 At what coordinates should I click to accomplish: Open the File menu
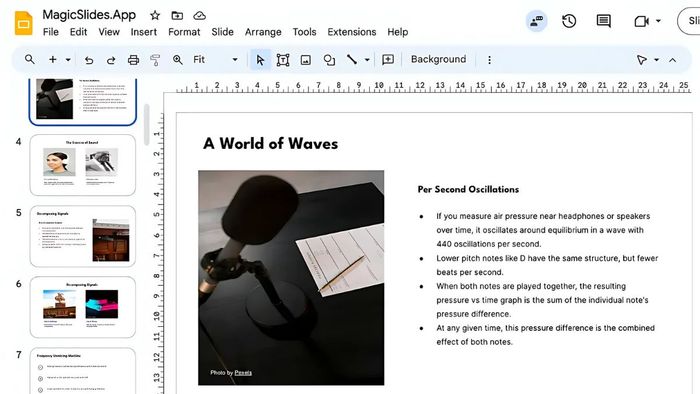coord(50,32)
